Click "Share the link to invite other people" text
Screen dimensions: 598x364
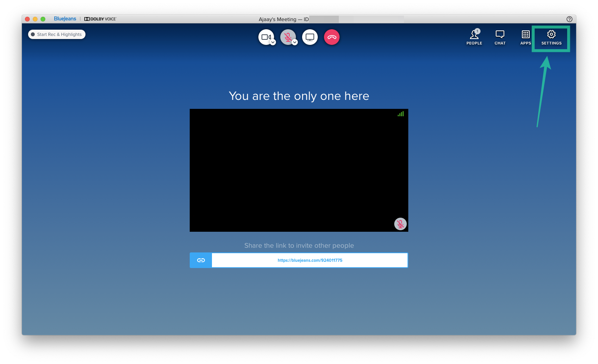point(299,245)
